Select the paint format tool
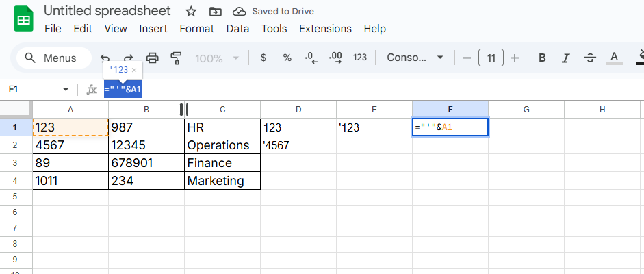 pyautogui.click(x=176, y=58)
